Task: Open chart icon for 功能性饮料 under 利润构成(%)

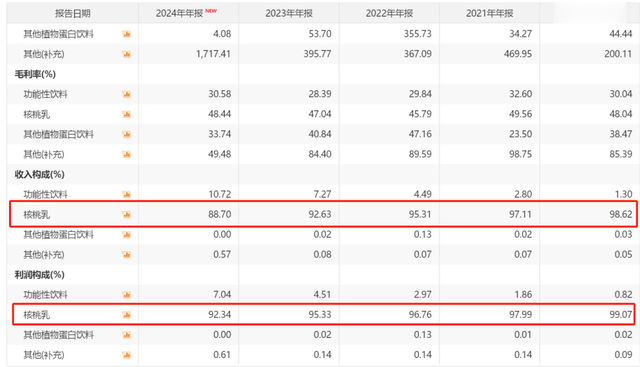Action: coord(127,295)
